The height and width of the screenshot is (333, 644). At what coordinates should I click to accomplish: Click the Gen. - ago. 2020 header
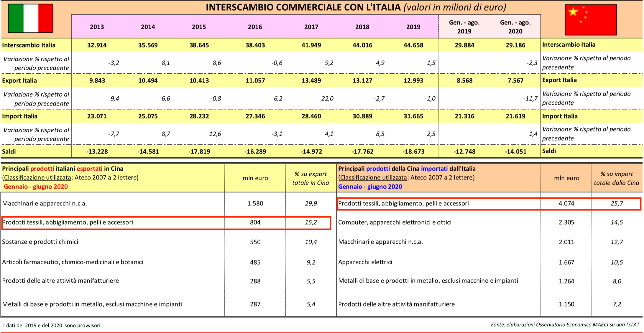tap(515, 27)
